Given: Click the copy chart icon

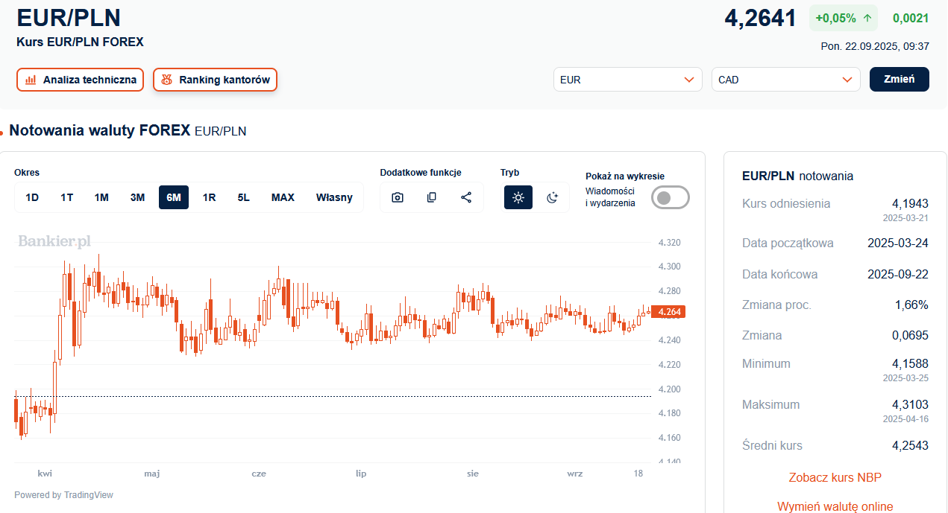Looking at the screenshot, I should tap(432, 197).
